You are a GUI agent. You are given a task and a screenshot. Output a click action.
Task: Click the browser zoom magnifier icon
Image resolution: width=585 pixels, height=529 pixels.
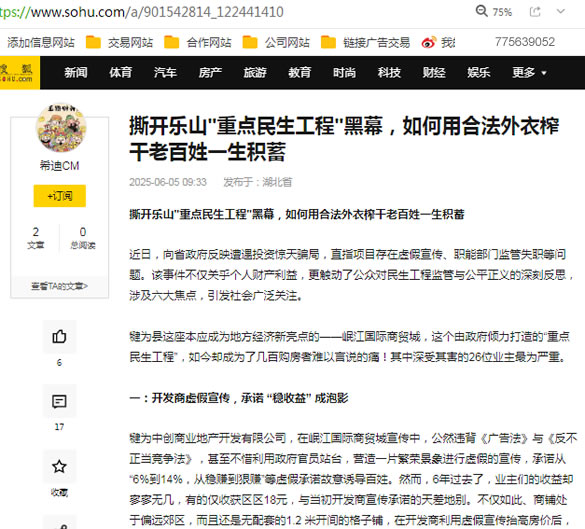tap(482, 11)
